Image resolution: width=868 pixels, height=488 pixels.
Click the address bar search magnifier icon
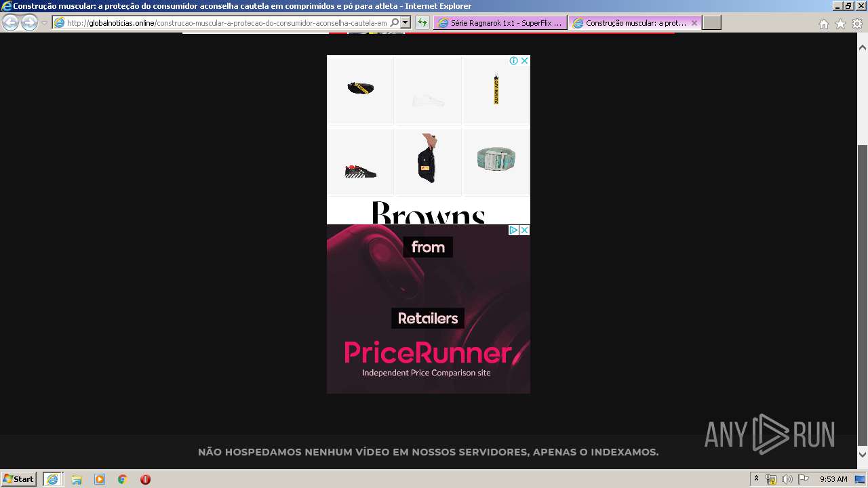[x=395, y=22]
